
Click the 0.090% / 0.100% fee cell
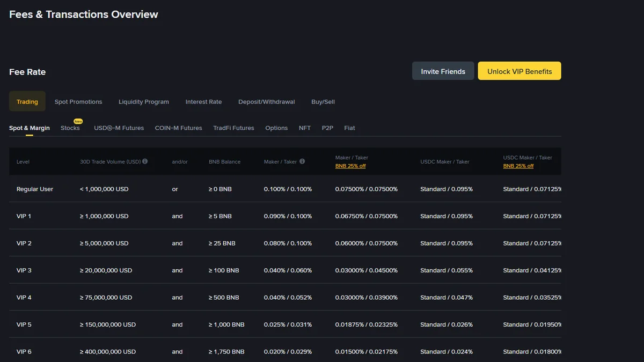point(288,216)
